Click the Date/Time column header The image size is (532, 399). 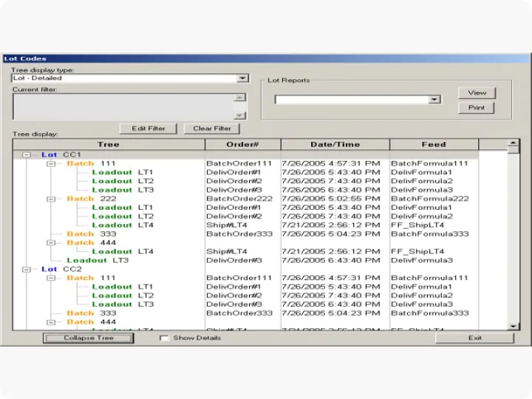(335, 145)
